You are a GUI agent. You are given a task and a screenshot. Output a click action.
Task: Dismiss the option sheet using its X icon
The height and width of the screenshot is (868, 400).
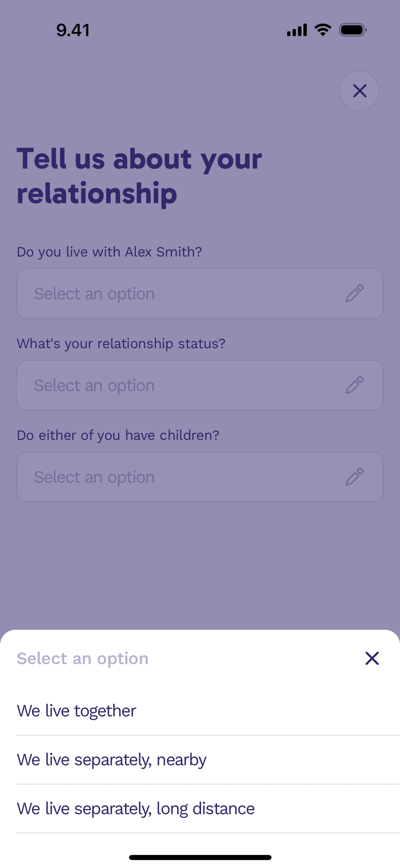[x=372, y=658]
